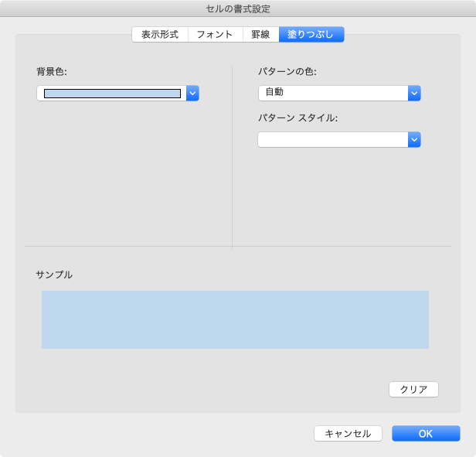Select the 罫線 tab

[260, 35]
